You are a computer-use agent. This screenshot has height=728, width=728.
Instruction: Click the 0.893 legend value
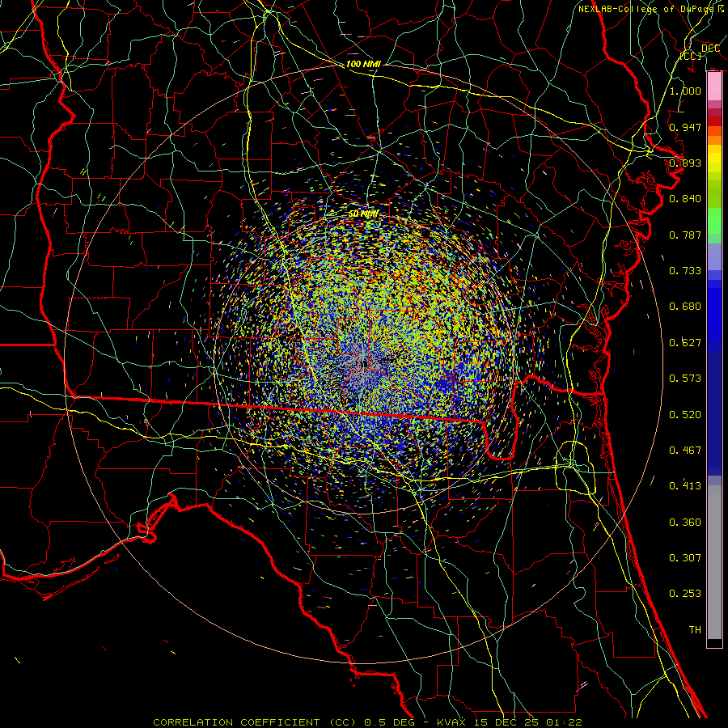685,163
